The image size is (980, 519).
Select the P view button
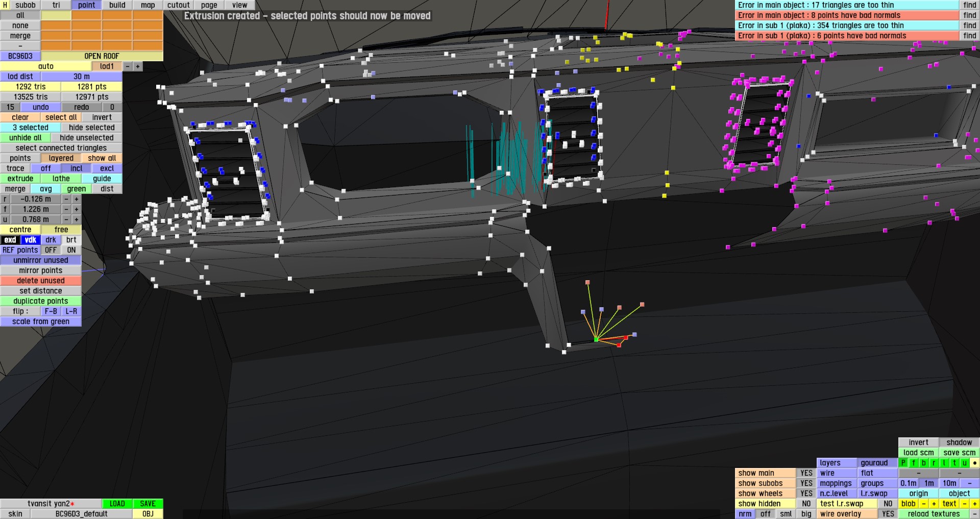(903, 463)
